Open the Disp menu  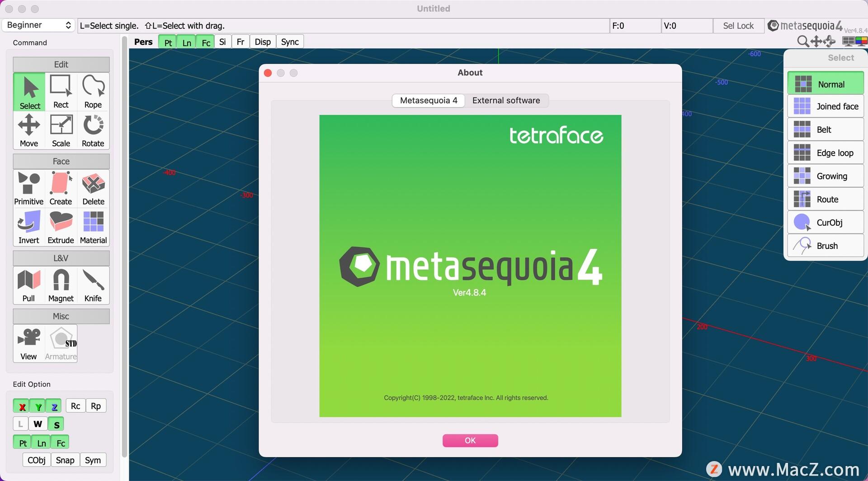pyautogui.click(x=263, y=42)
